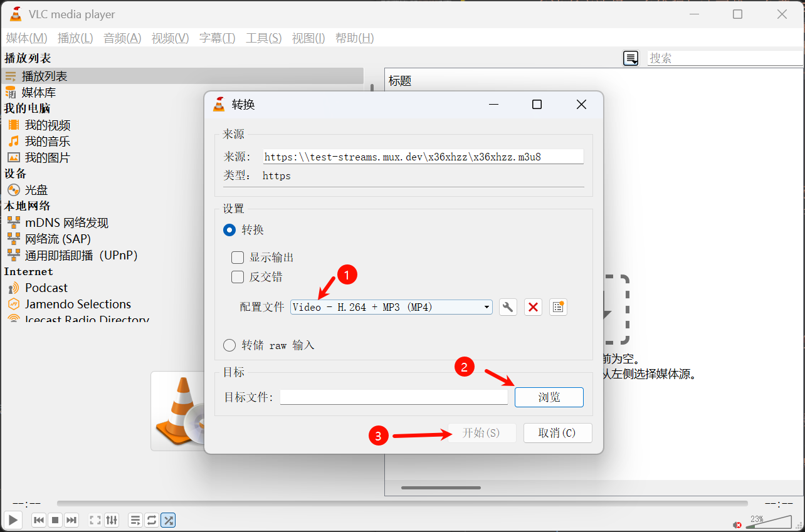Enable loop playback icon
The image size is (805, 532).
[x=151, y=520]
